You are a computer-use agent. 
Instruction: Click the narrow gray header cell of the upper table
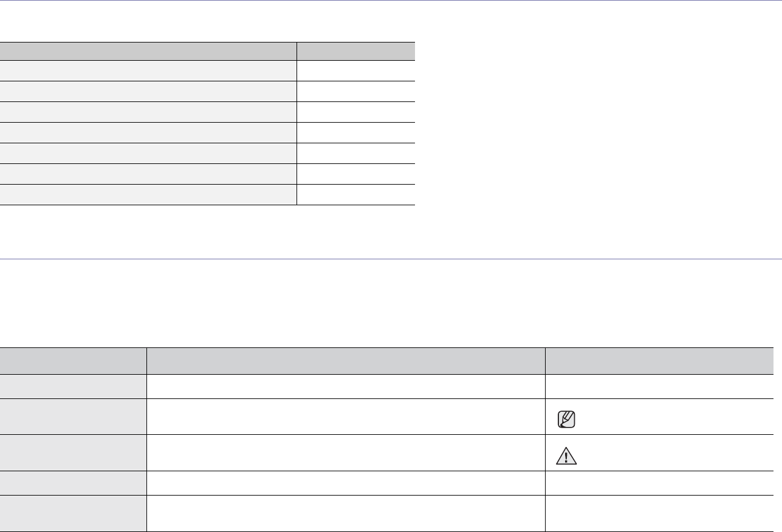(x=356, y=51)
